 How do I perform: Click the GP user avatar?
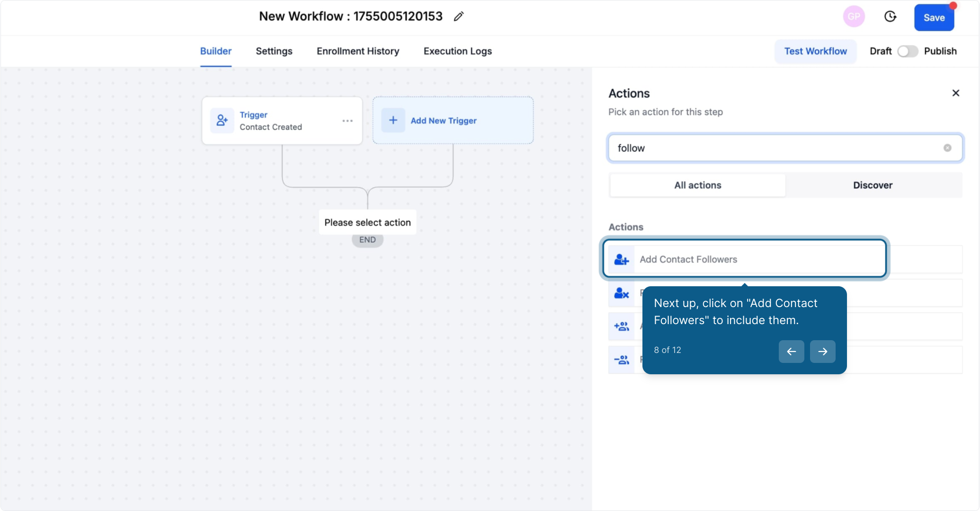point(854,17)
